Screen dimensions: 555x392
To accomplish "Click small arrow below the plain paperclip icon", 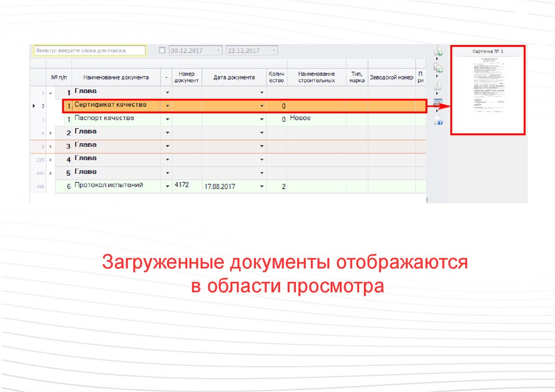I will [436, 93].
